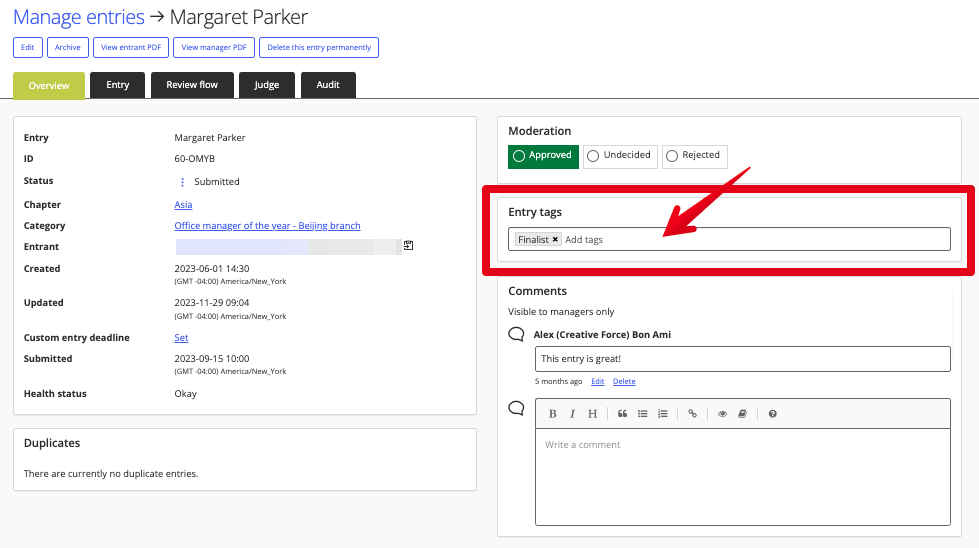979x548 pixels.
Task: Click the Health status value Okay
Action: [x=185, y=394]
